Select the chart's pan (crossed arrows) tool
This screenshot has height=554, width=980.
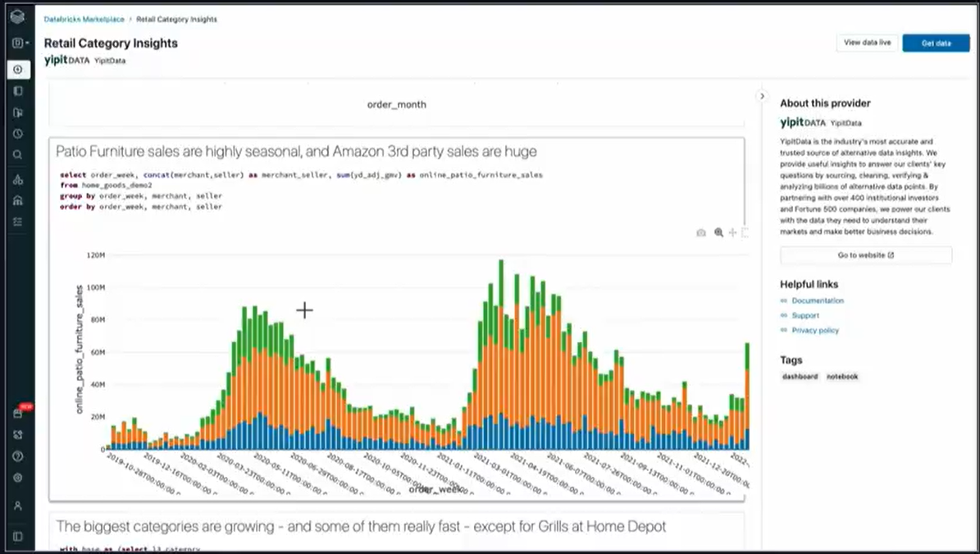[732, 232]
